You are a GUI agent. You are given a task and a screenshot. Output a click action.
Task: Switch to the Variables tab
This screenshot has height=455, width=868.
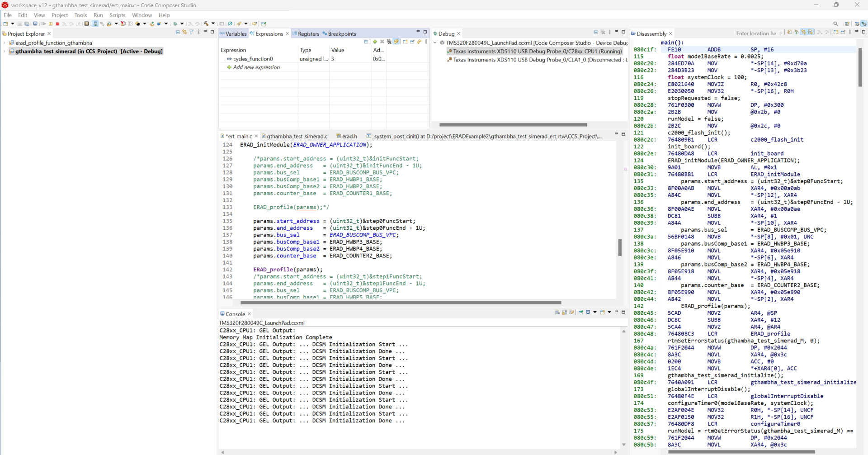(233, 34)
